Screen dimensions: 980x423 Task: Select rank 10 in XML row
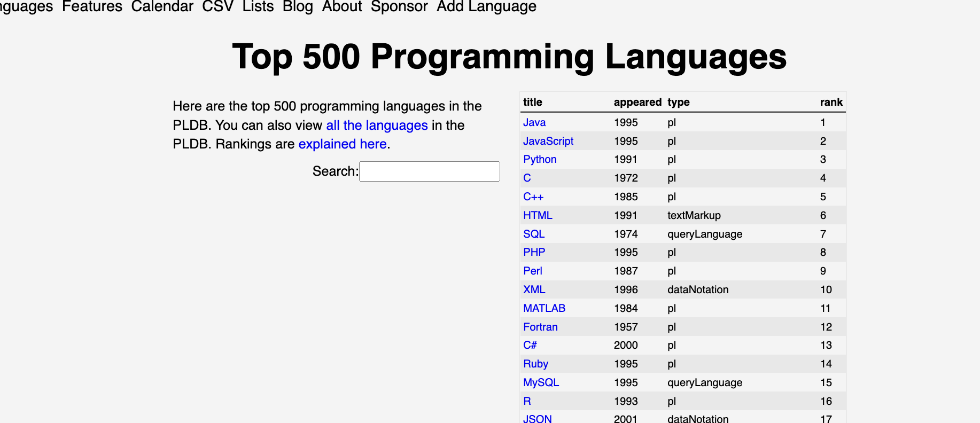tap(826, 289)
